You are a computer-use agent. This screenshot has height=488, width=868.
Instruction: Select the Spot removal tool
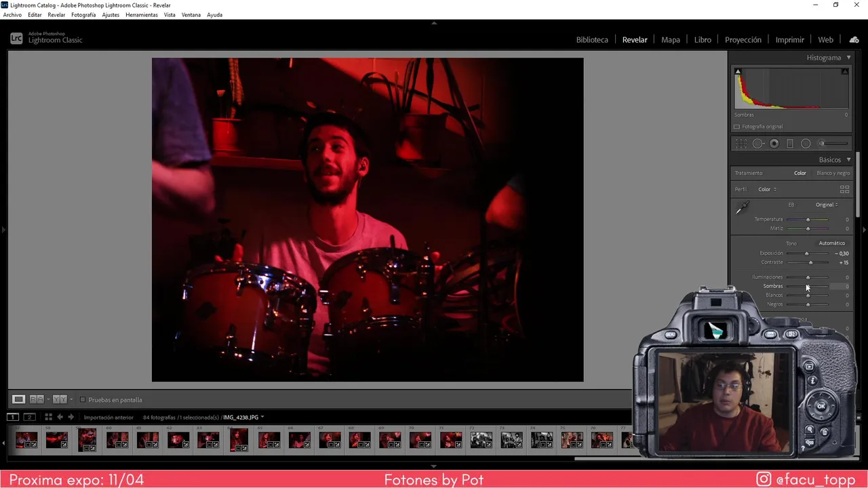click(758, 144)
